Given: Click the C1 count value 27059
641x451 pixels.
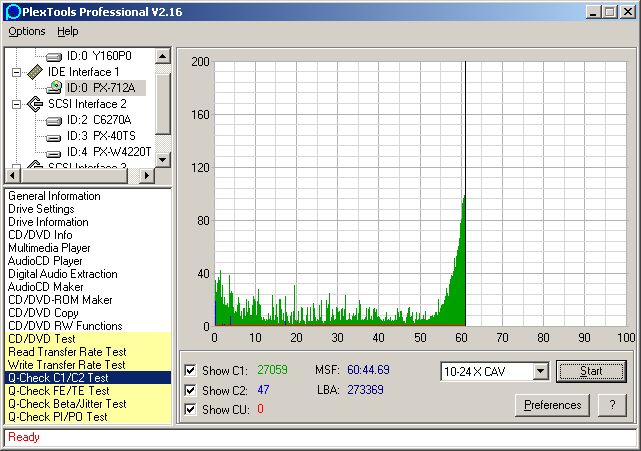Looking at the screenshot, I should 272,370.
